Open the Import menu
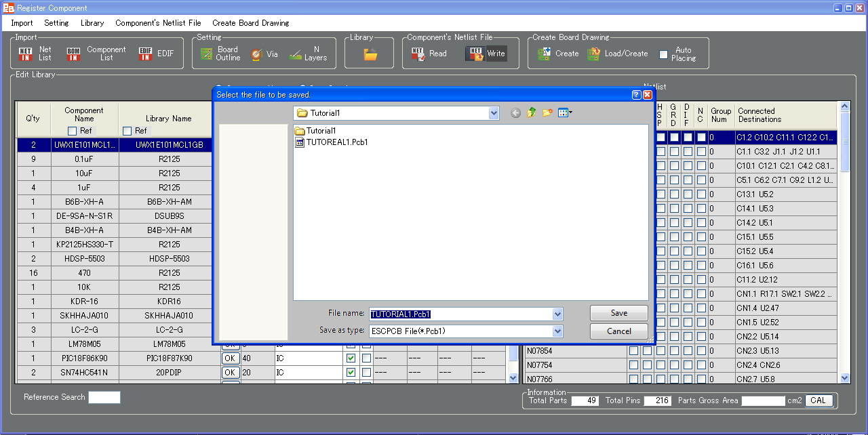 tap(22, 23)
